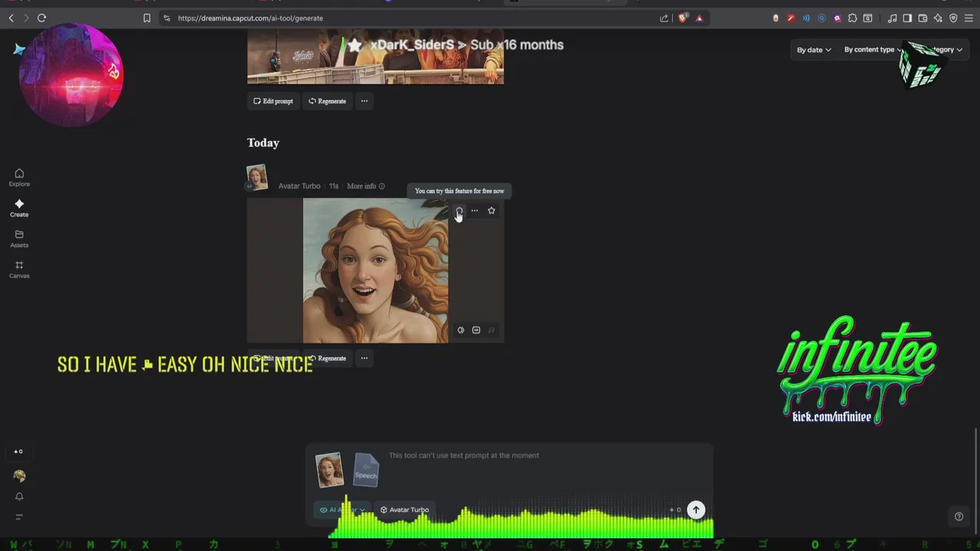
Task: Open more options below the Venus video
Action: [364, 358]
